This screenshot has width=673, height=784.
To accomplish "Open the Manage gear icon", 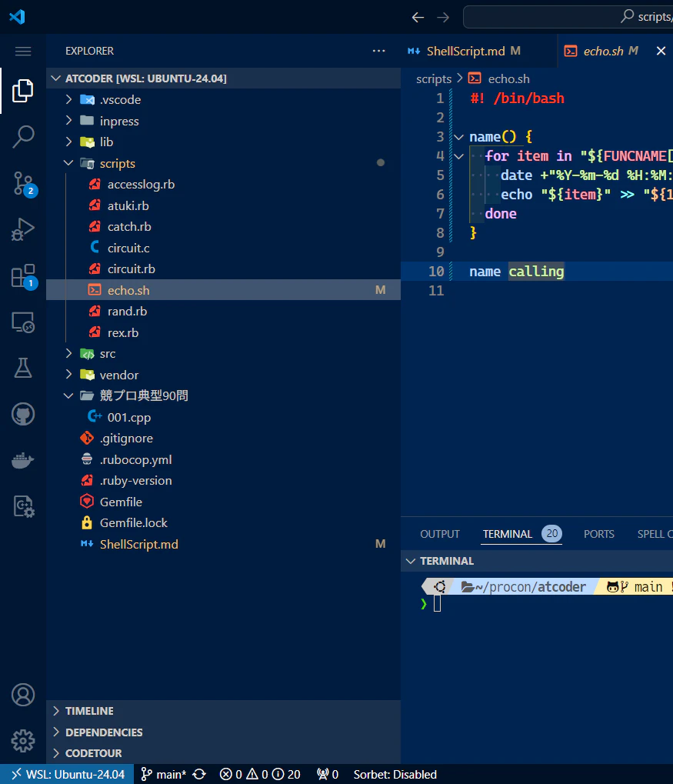I will (23, 740).
